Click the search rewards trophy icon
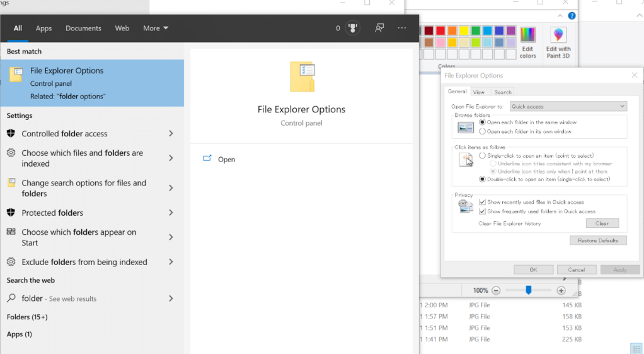 click(353, 28)
